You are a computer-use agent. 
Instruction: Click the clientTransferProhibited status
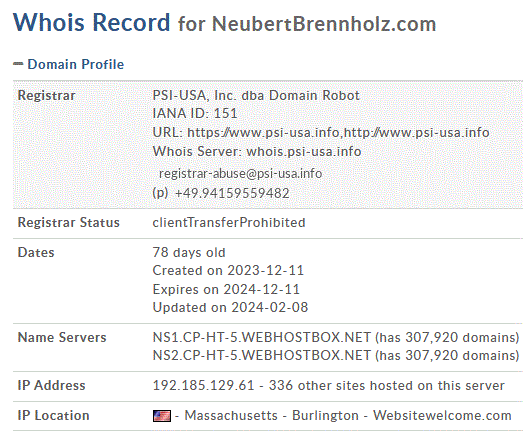click(x=229, y=223)
